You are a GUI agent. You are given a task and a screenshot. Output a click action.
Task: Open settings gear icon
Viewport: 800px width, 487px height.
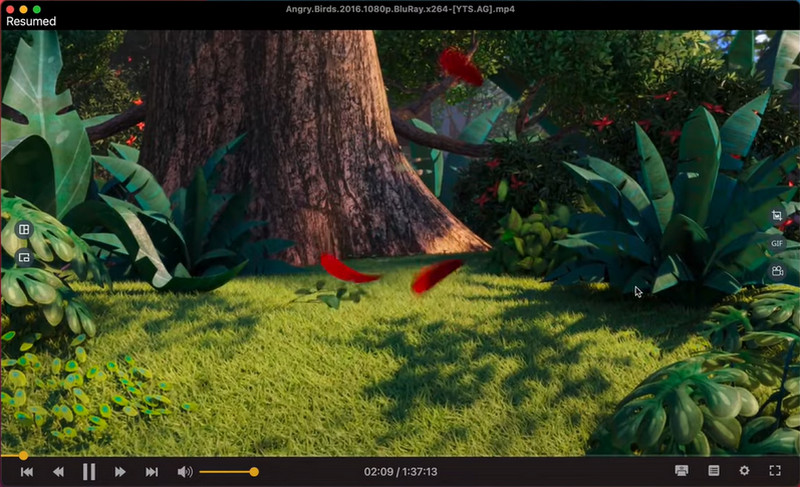click(x=744, y=471)
